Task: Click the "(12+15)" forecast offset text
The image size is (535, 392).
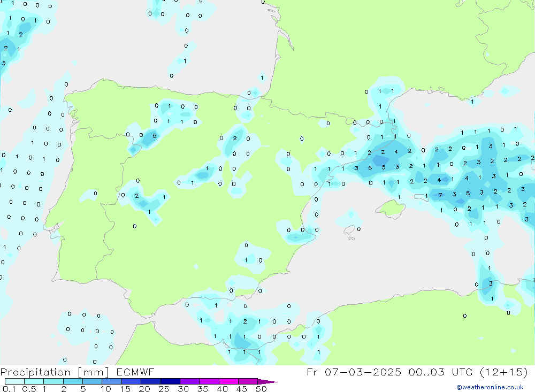Action: click(x=503, y=372)
